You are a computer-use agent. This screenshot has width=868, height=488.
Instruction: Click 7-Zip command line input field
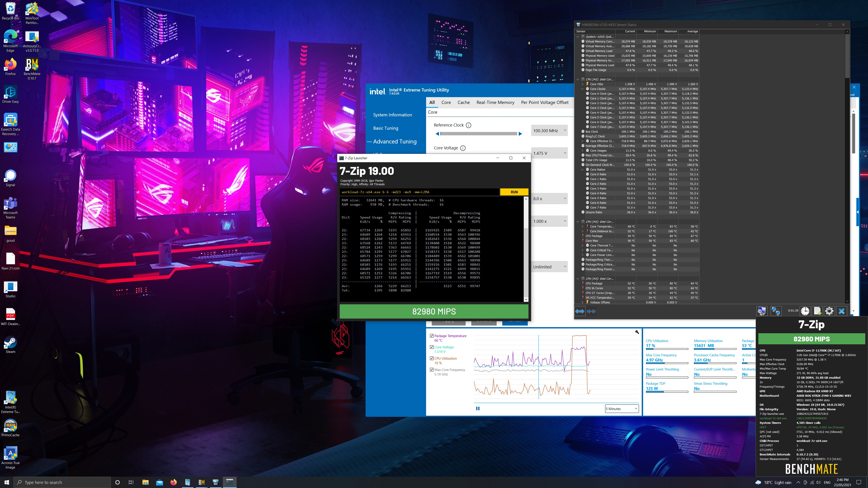coord(419,192)
